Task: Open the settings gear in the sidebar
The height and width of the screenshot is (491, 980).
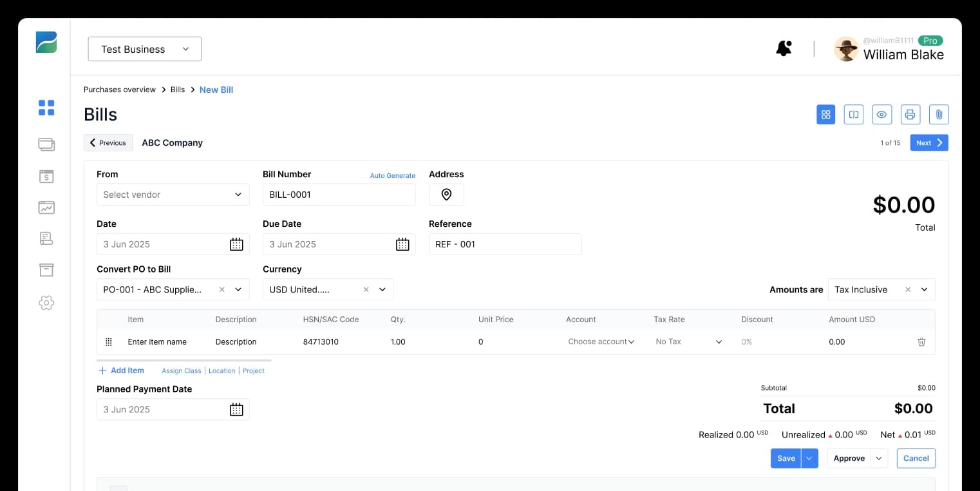Action: pos(46,303)
